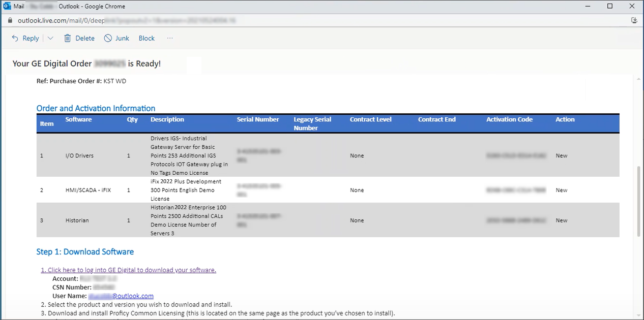Click the scrollbar up arrow

[x=639, y=78]
